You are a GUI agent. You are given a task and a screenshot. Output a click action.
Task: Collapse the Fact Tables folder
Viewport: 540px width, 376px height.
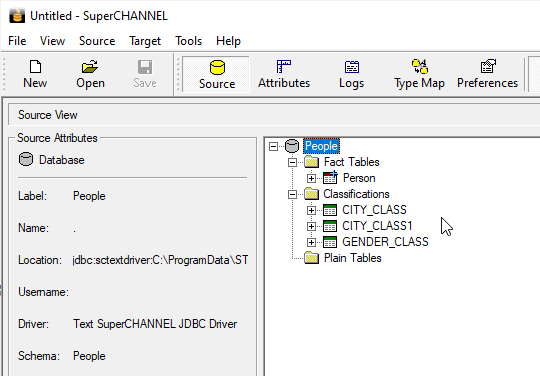(x=292, y=162)
